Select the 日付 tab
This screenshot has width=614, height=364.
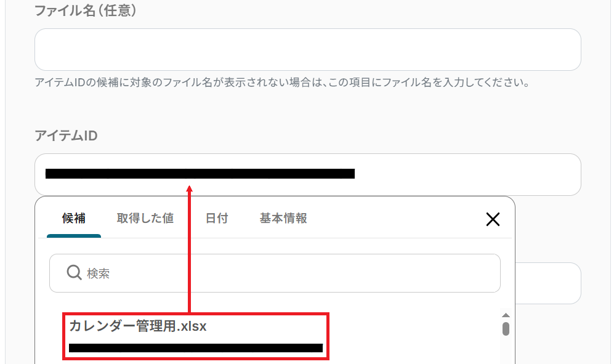point(217,218)
